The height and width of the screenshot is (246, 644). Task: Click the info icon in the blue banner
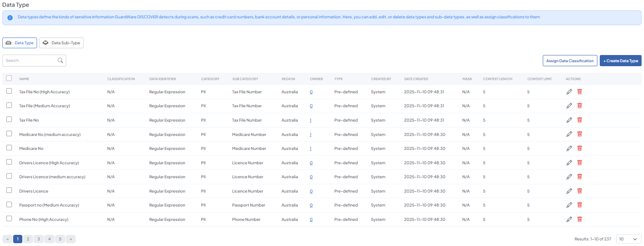pos(10,18)
